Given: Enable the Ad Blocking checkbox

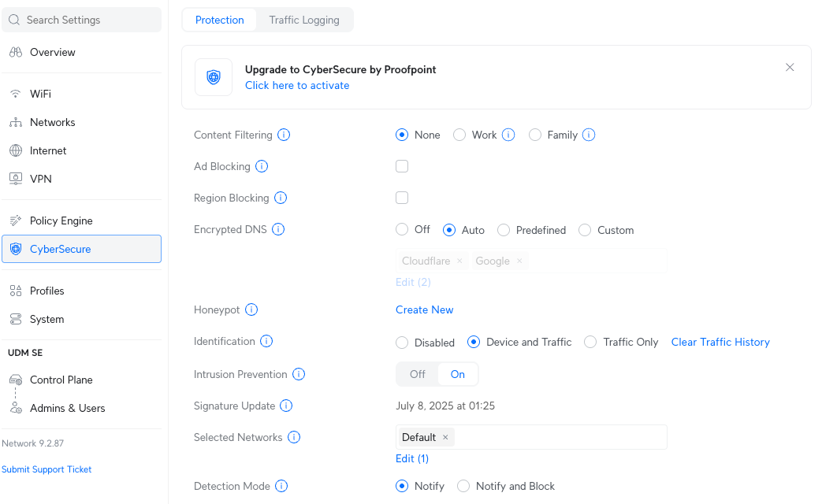Looking at the screenshot, I should click(402, 166).
